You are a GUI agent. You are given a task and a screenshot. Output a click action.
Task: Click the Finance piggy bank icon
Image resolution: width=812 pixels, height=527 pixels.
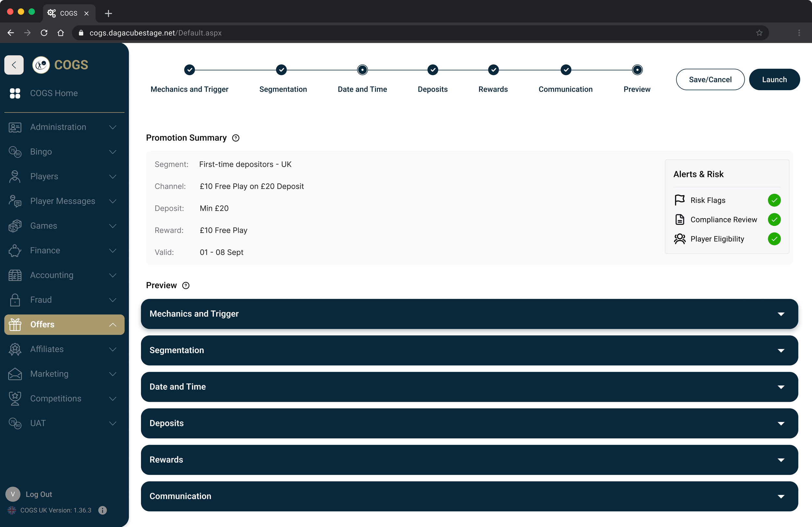15,251
